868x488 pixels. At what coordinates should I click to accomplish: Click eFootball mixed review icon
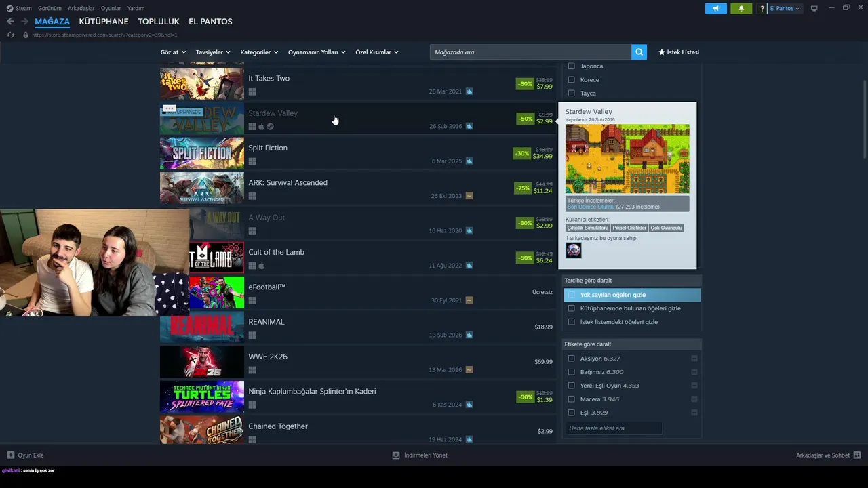pos(469,300)
